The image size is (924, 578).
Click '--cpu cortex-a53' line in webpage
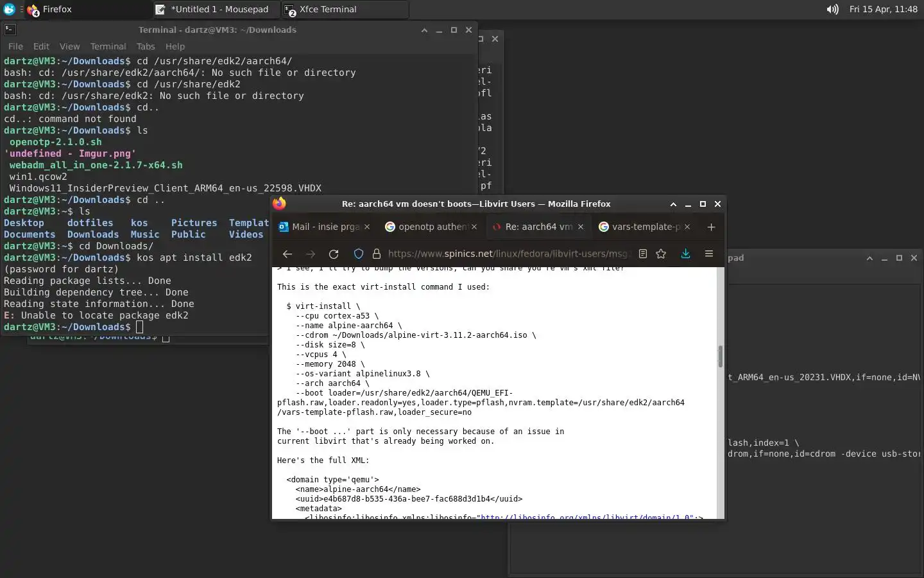coord(337,316)
